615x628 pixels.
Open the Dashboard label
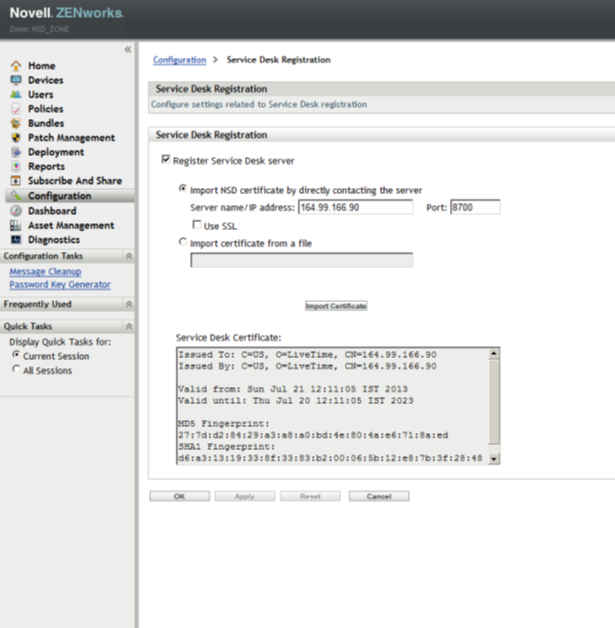pos(52,211)
